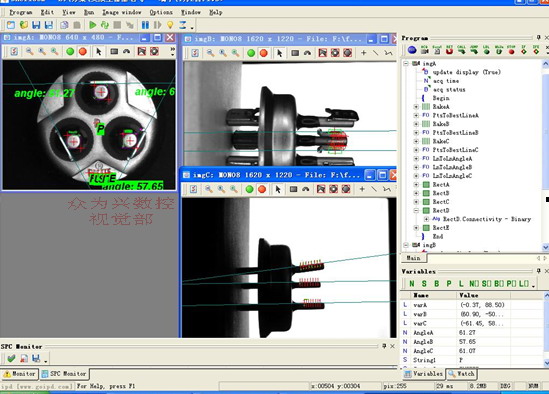Toggle the auto-hide pin on SPC Monitor panel
The width and height of the screenshot is (549, 394).
[384, 346]
